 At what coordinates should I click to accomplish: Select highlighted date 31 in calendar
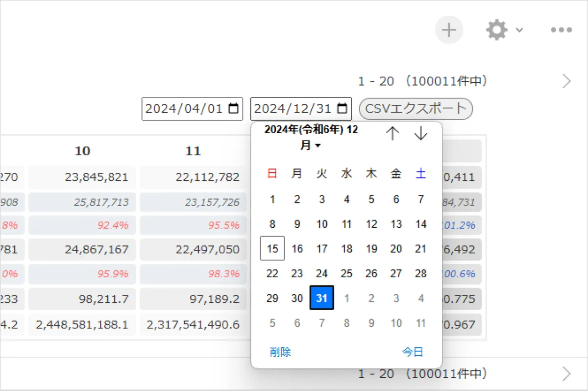click(x=322, y=298)
